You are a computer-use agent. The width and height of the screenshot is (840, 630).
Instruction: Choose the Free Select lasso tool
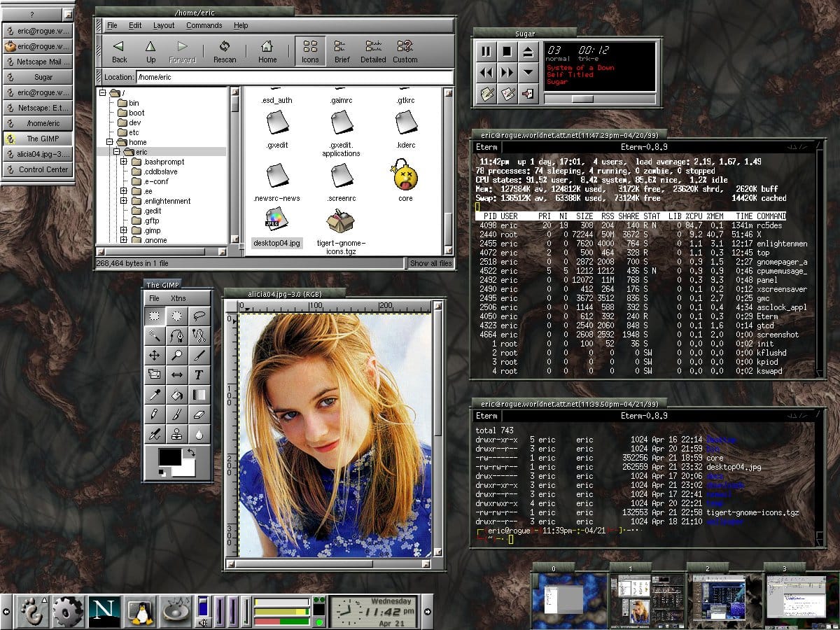point(199,316)
